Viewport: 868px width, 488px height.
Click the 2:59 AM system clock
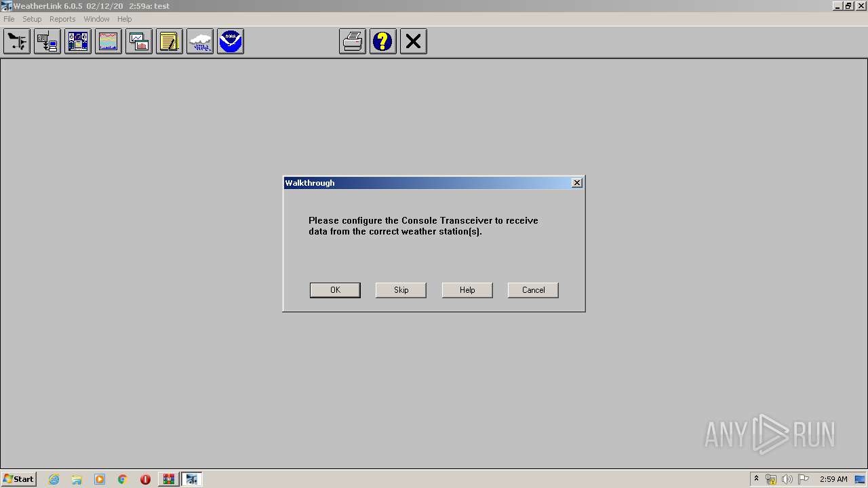(833, 479)
